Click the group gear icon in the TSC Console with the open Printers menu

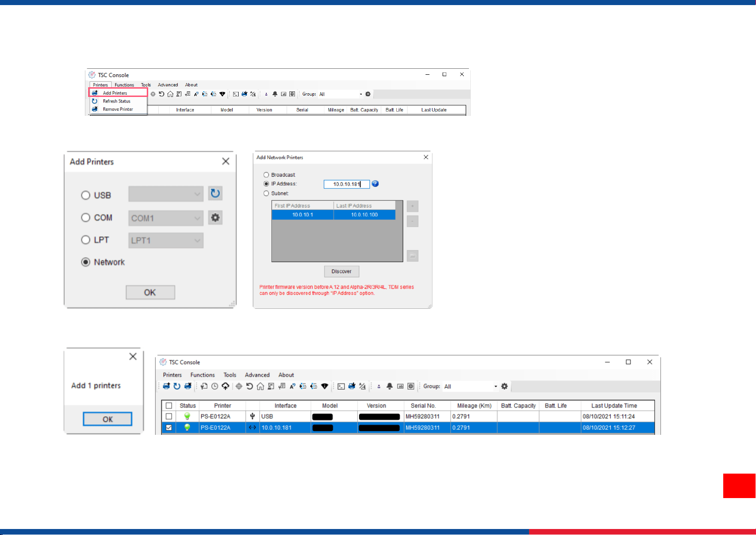368,94
